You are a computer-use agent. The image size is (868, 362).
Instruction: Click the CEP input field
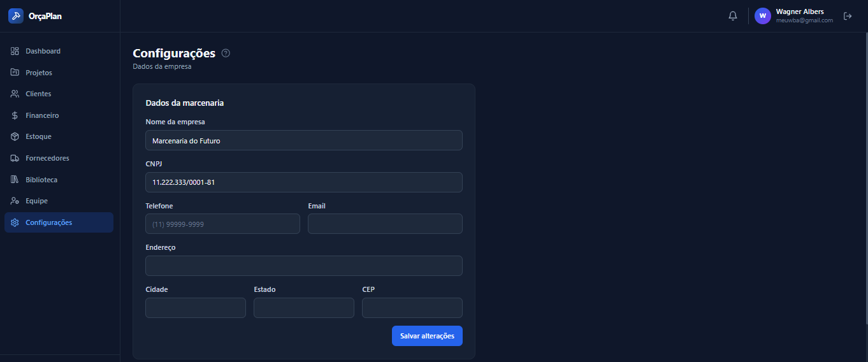coord(412,308)
